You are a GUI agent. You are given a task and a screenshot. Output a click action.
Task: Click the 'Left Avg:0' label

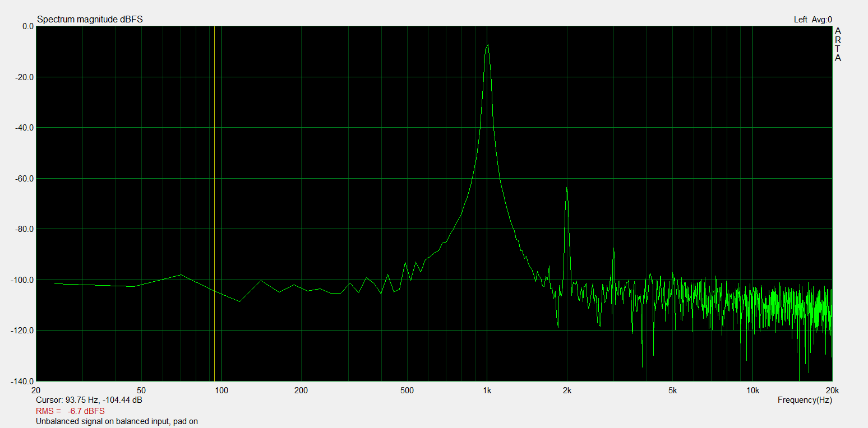(813, 20)
